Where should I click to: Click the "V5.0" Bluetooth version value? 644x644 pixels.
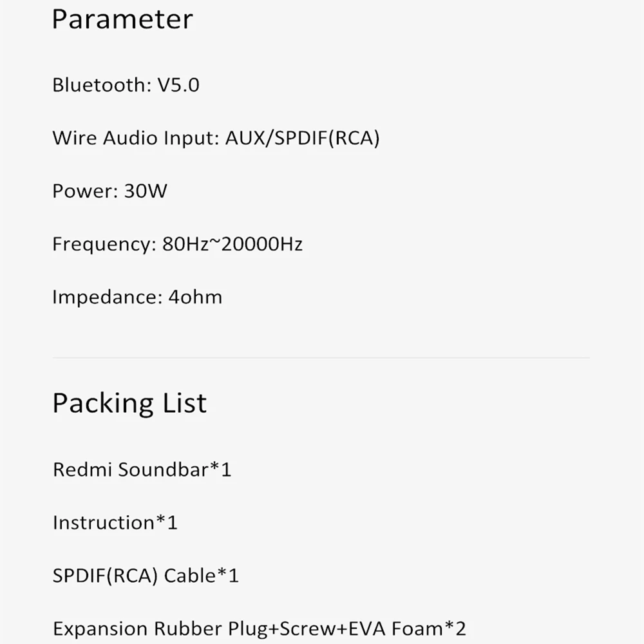178,85
